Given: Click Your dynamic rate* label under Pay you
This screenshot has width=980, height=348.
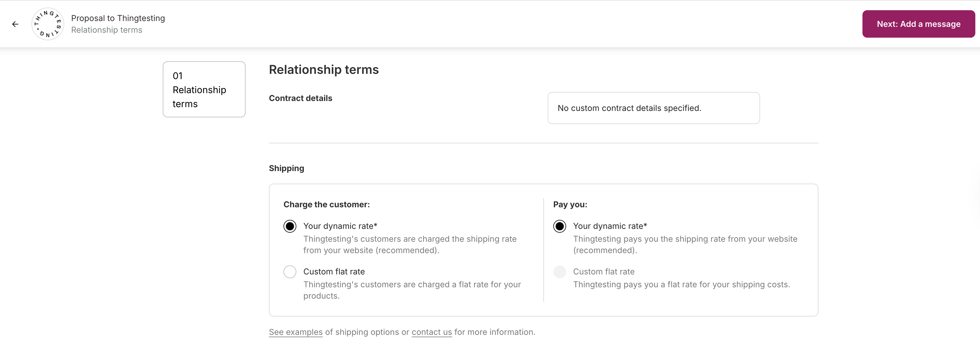Looking at the screenshot, I should [610, 226].
